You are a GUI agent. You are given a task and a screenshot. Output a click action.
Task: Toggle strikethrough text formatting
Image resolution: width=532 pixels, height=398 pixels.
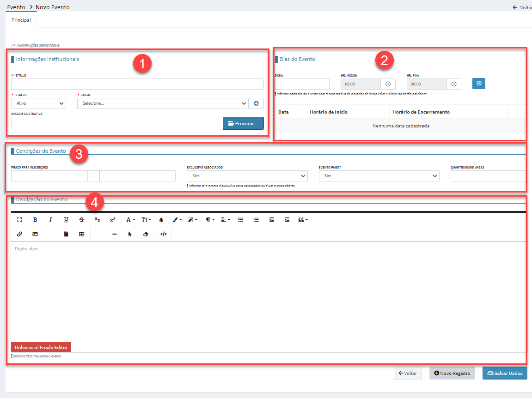82,220
